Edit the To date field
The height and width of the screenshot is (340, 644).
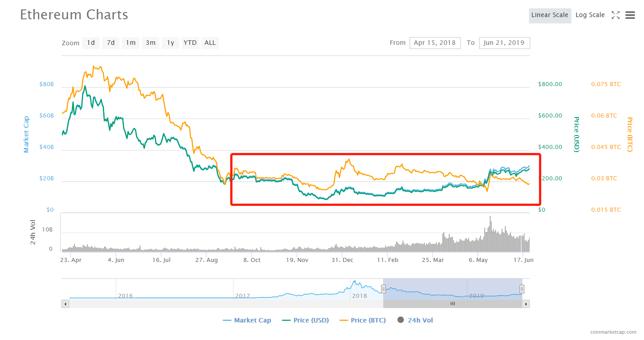pyautogui.click(x=504, y=43)
